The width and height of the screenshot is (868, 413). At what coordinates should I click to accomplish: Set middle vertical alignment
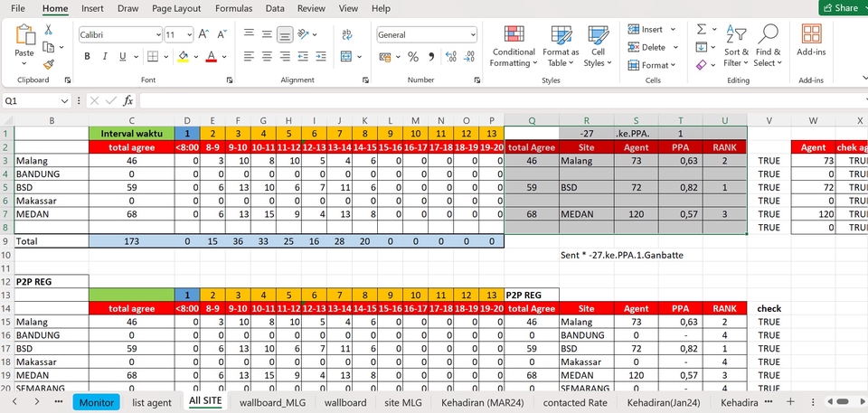(267, 34)
